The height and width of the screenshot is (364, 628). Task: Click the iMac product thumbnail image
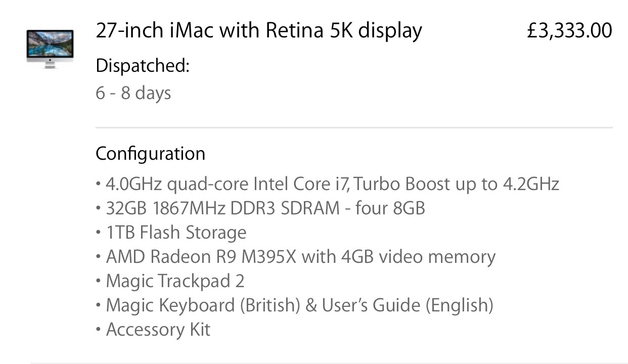pos(50,49)
